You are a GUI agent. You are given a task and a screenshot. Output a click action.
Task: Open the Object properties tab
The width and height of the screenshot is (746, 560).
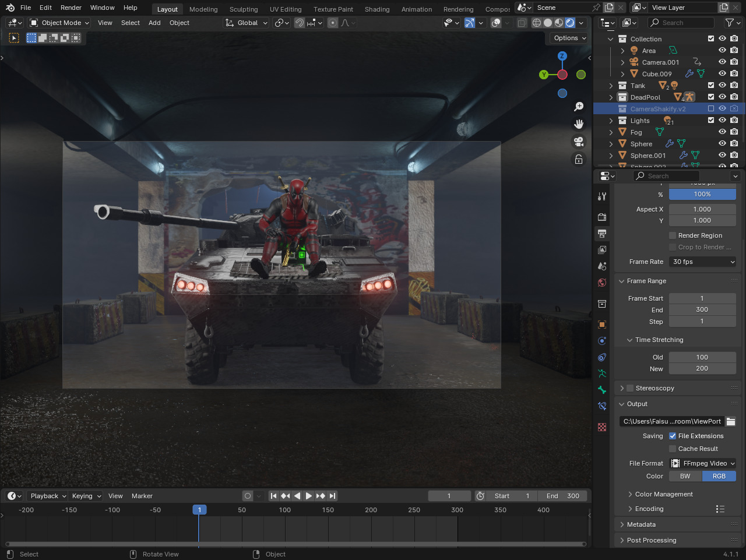click(x=602, y=325)
